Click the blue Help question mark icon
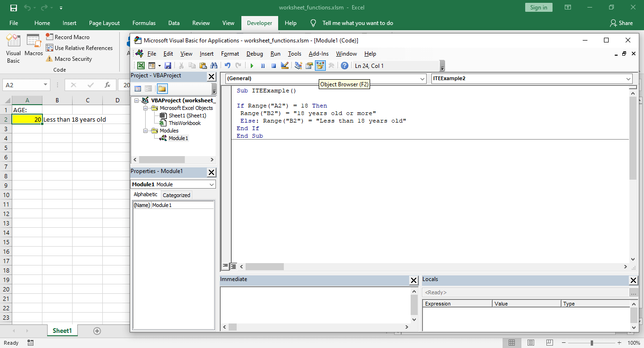 coord(345,66)
